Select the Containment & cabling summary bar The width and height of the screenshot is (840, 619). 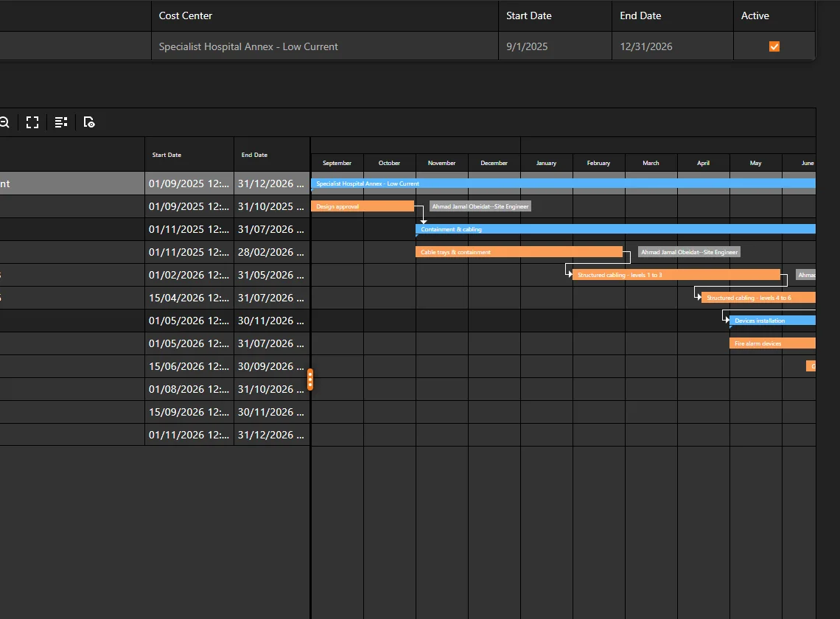[x=615, y=229]
